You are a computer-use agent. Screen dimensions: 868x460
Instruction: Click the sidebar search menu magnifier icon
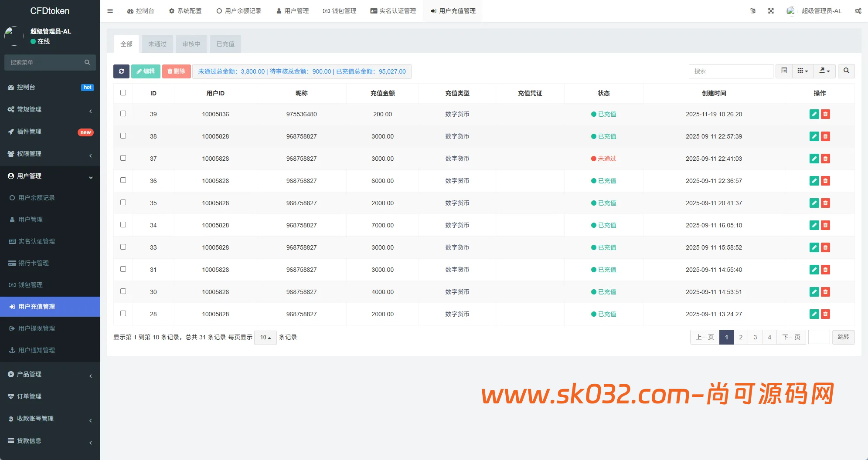pyautogui.click(x=87, y=62)
